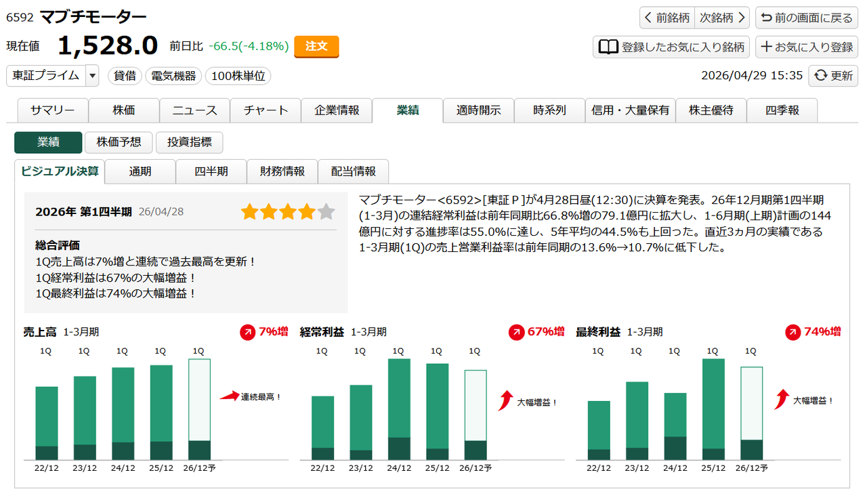Select the green 業績 sub-button

click(48, 142)
